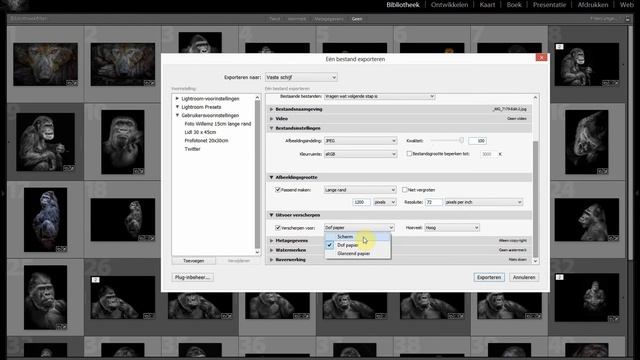Select the Profotonet 20x30cm preset

206,140
